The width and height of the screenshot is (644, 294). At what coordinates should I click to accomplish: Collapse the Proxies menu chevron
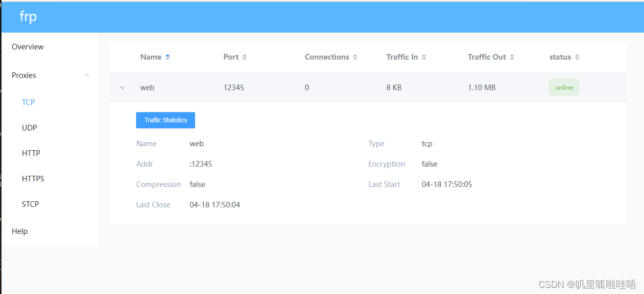(87, 75)
